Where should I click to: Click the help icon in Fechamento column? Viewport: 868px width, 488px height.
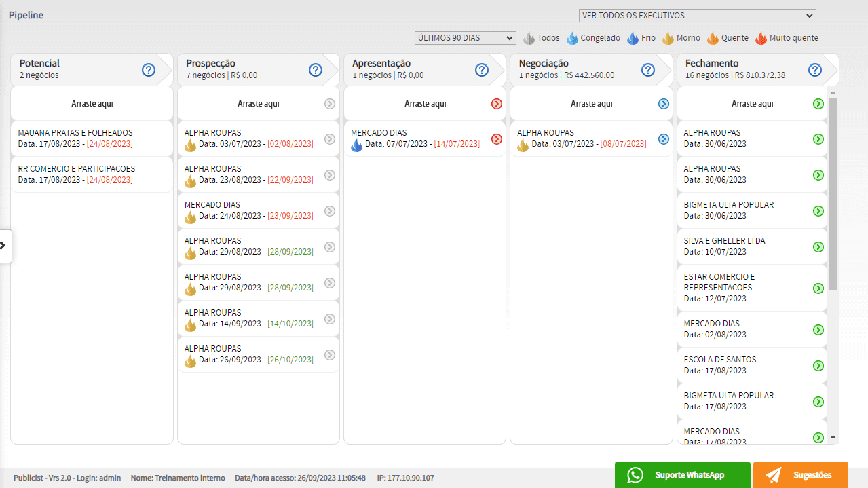[815, 70]
